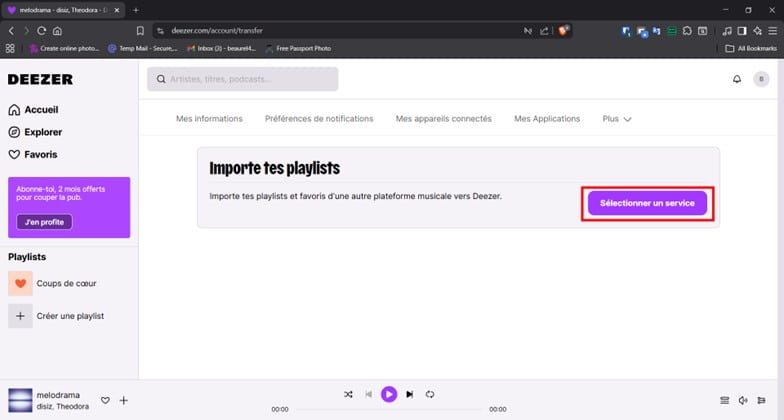Skip to next track
The image size is (784, 420).
410,394
